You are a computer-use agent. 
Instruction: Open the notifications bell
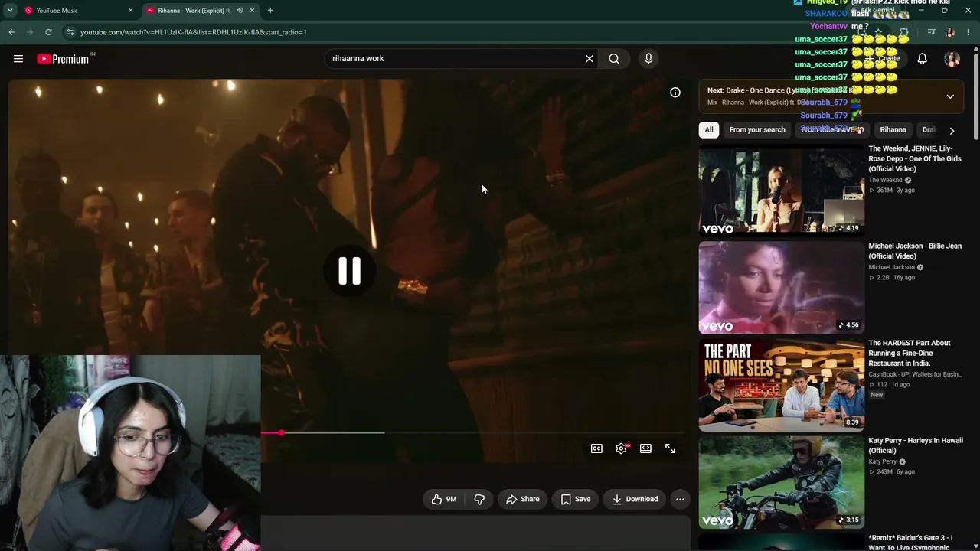click(x=923, y=59)
